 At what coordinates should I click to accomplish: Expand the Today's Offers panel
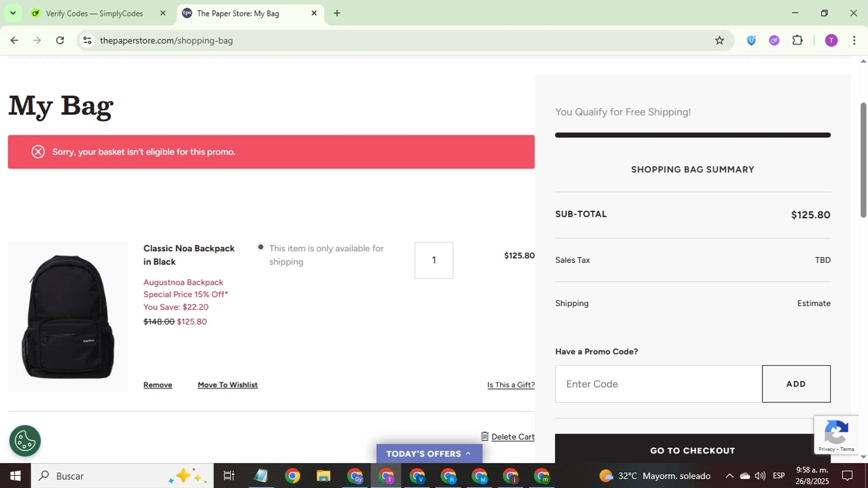tap(429, 454)
